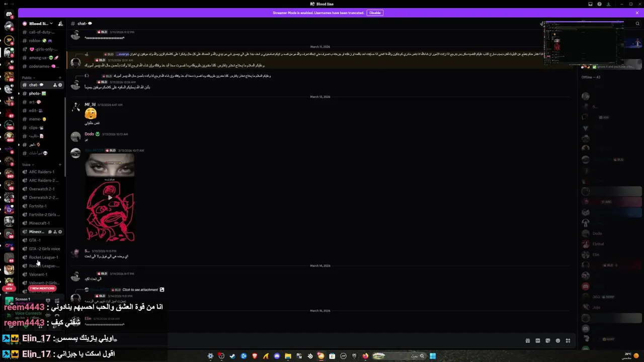Image resolution: width=644 pixels, height=362 pixels.
Task: Collapse the Voice channel category
Action: (x=27, y=164)
